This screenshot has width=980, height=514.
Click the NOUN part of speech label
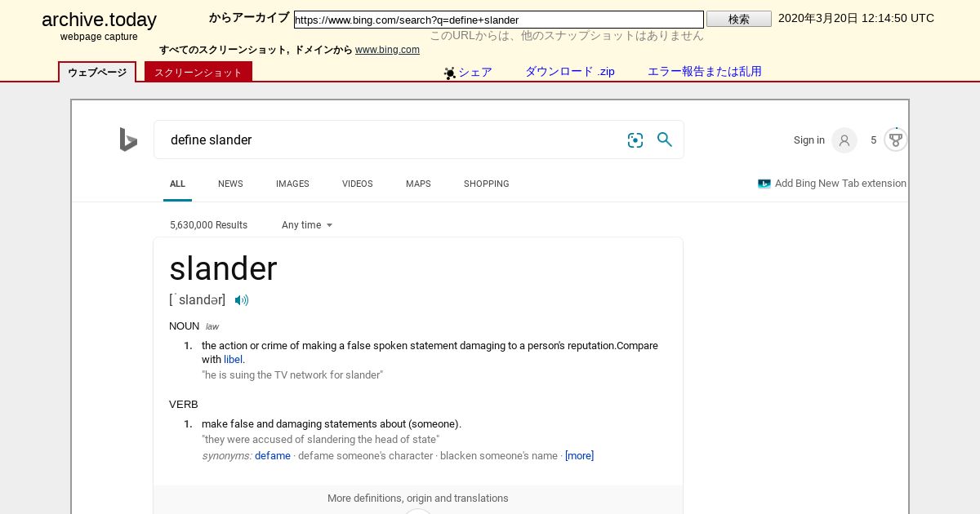click(x=184, y=326)
